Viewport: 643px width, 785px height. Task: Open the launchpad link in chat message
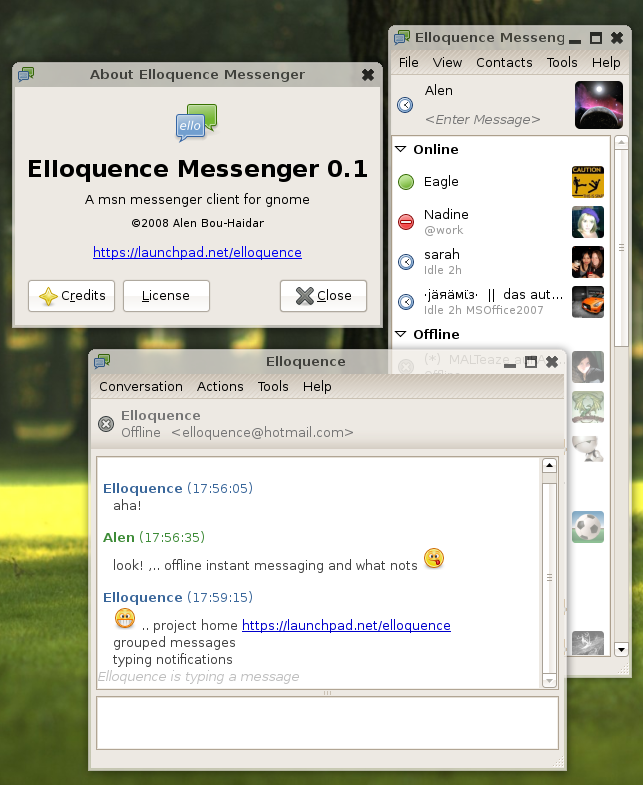click(x=346, y=625)
